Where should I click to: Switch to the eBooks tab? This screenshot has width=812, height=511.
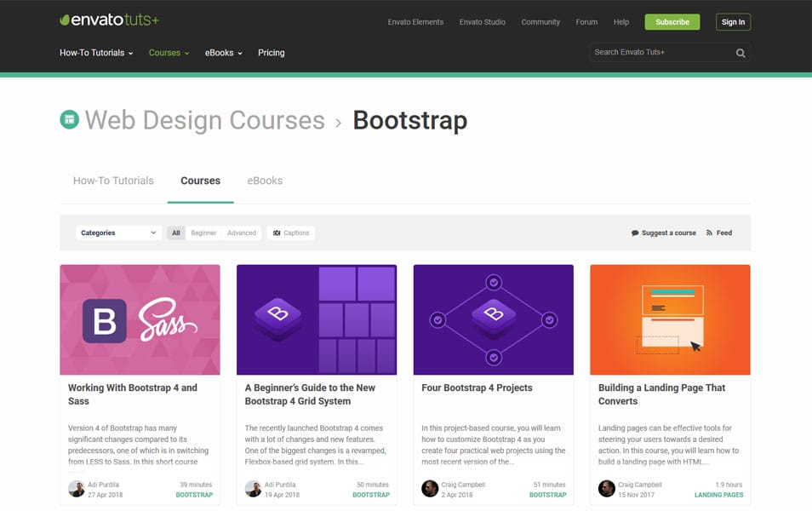[x=265, y=181]
